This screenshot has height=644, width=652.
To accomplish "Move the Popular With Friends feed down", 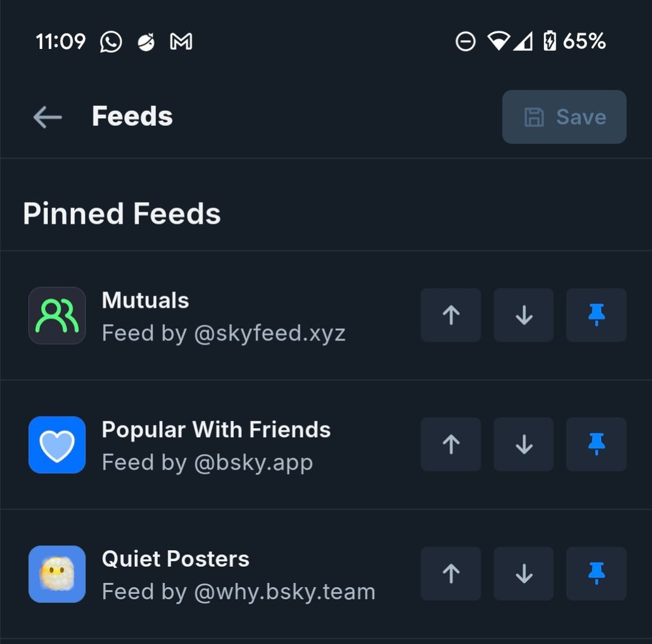I will [x=524, y=444].
